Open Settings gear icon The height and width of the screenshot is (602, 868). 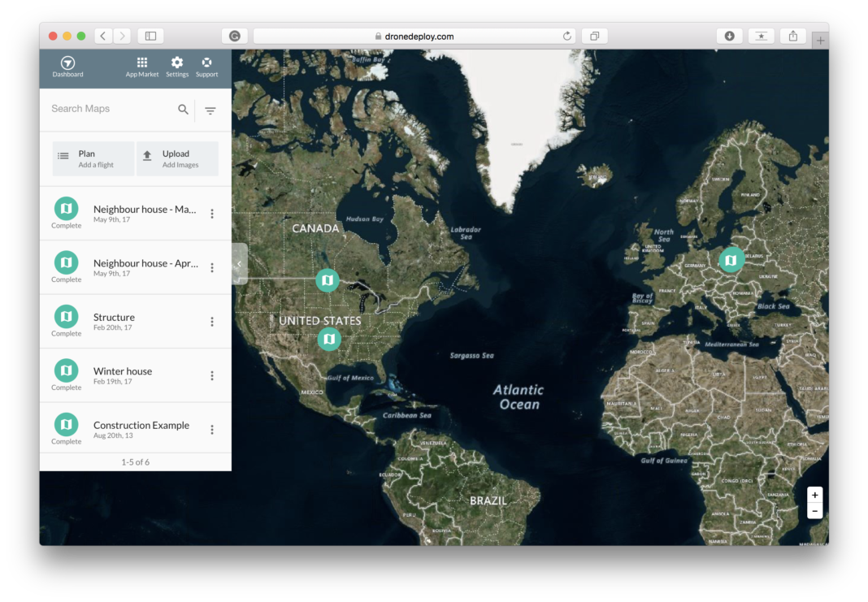coord(177,63)
